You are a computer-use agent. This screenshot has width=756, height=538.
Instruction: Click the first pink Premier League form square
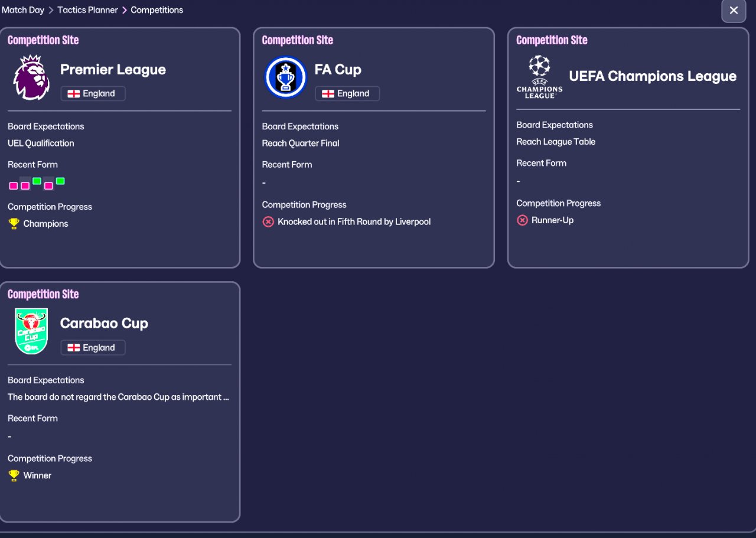[14, 185]
